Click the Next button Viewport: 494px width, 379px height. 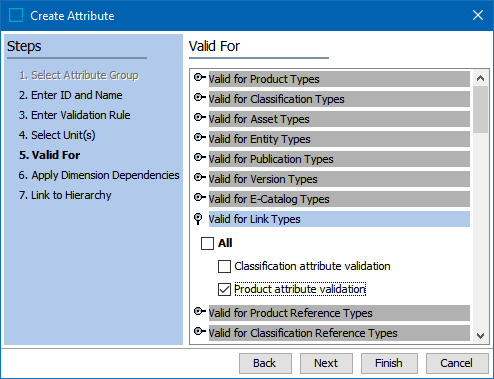pyautogui.click(x=326, y=363)
